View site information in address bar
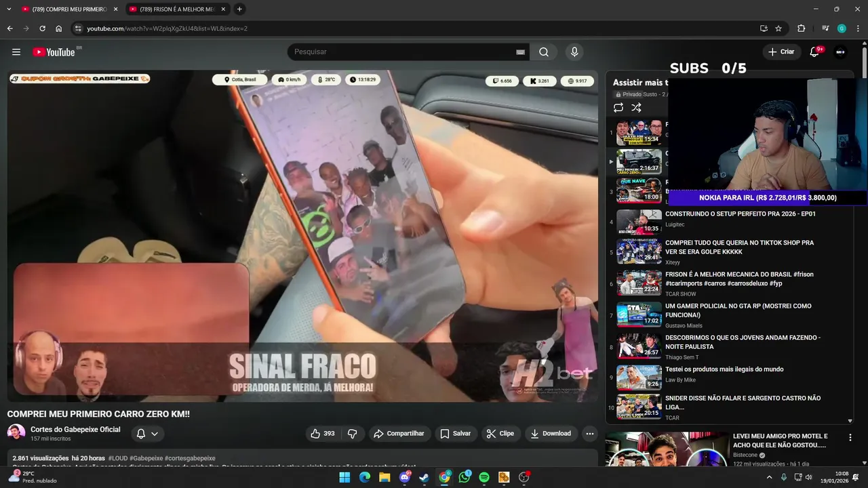868x488 pixels. tap(78, 28)
